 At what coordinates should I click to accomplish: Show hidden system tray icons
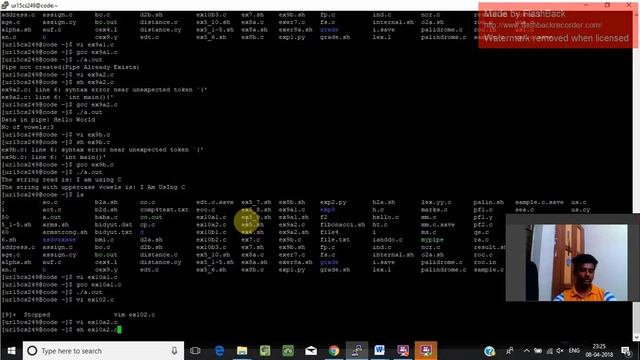point(527,351)
